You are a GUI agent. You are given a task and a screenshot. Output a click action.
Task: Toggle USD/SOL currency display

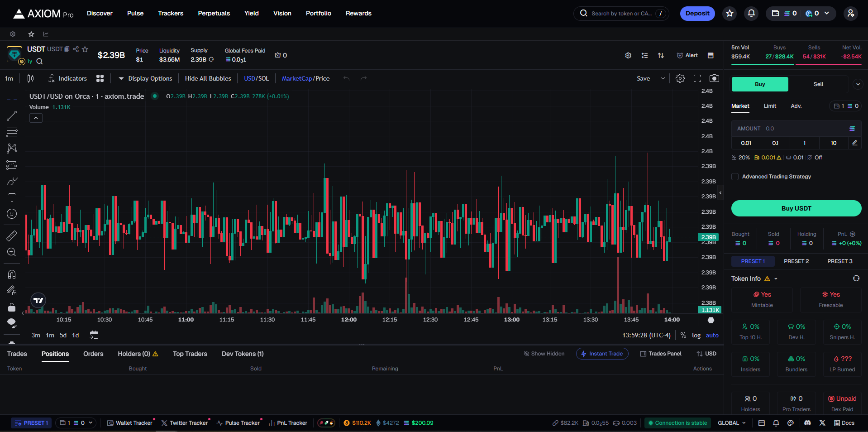(256, 78)
